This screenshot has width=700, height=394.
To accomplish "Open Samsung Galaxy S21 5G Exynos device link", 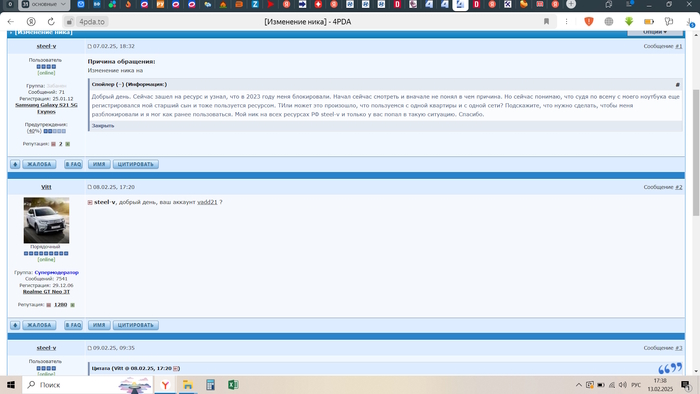I will click(x=46, y=108).
